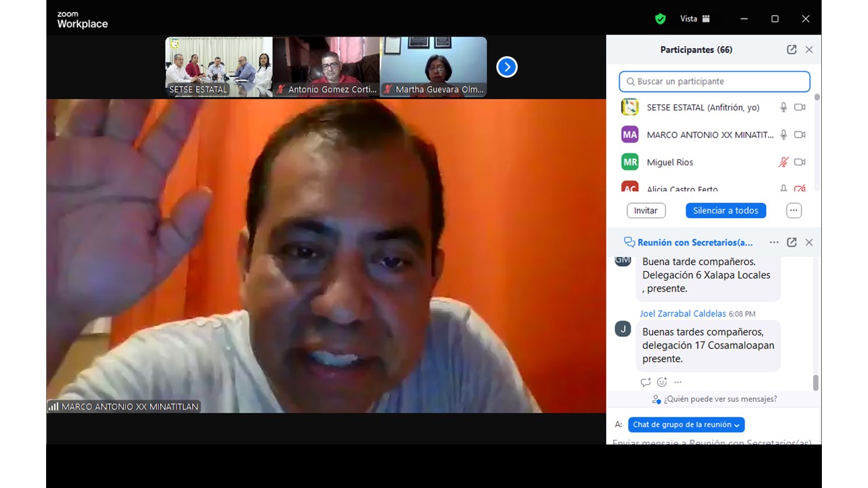Image resolution: width=868 pixels, height=488 pixels.
Task: Open the Vista layout menu
Action: (x=695, y=19)
